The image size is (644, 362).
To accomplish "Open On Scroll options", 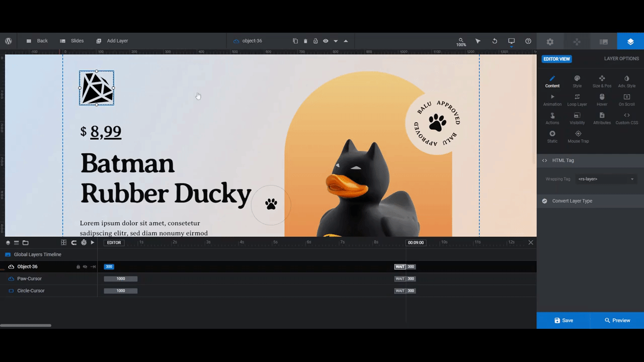I will point(627,100).
